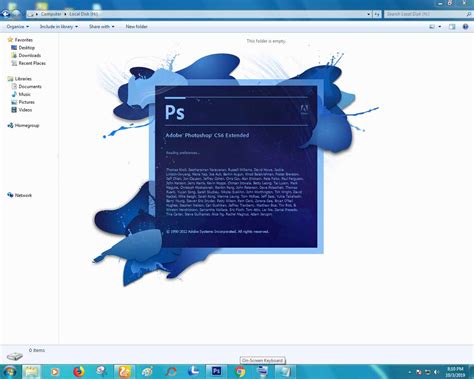
Task: Click the change view icon
Action: (x=432, y=27)
